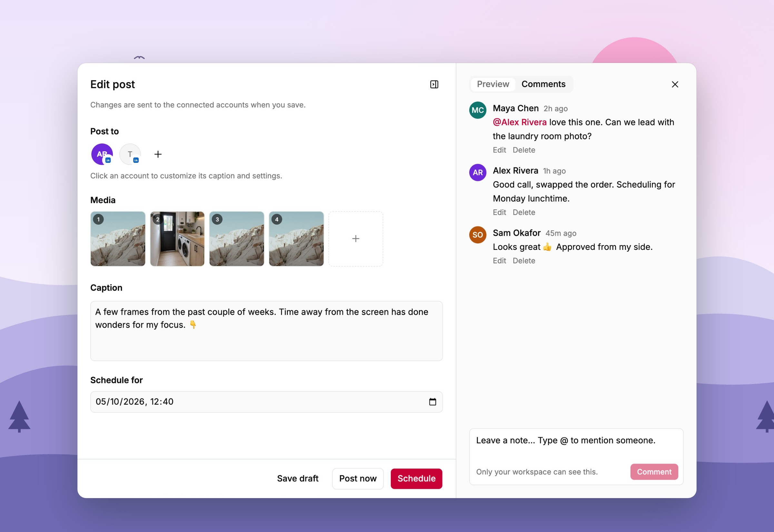
Task: Close the edit post dialog
Action: [x=675, y=84]
